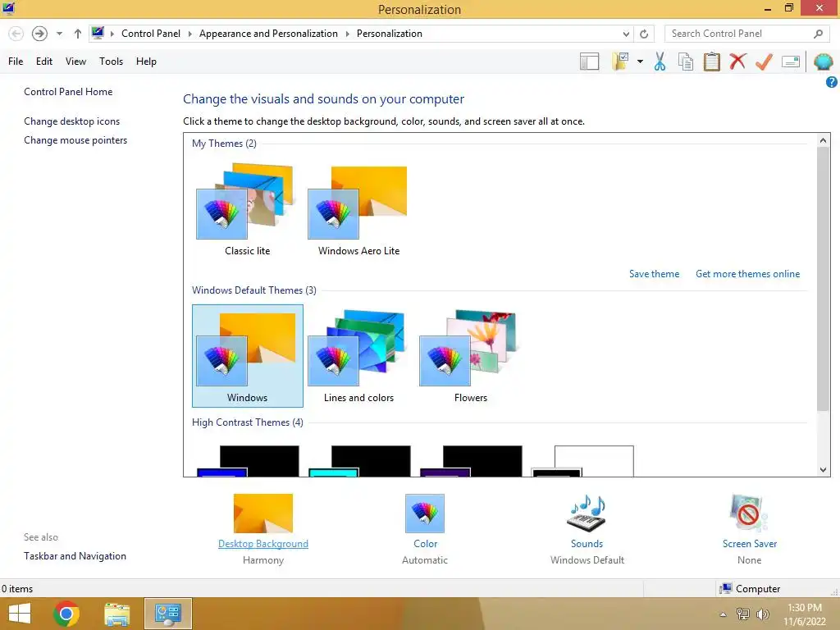The image size is (840, 630).
Task: Expand breadcrumb arrow after Control Panel
Action: 189,34
